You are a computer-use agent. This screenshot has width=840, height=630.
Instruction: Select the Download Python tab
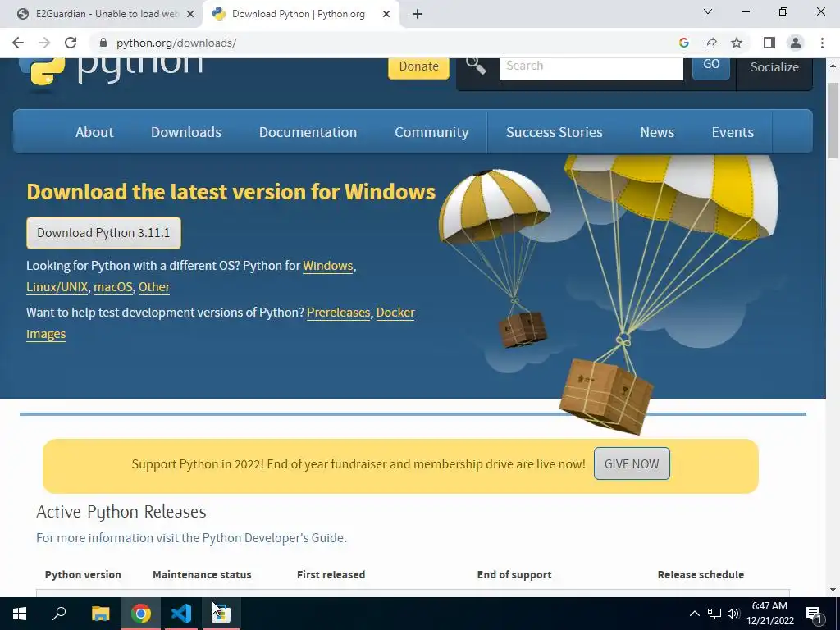point(298,15)
